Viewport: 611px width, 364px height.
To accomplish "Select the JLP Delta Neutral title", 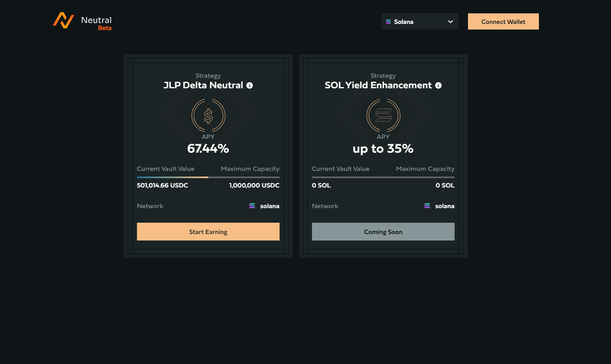I will [203, 85].
